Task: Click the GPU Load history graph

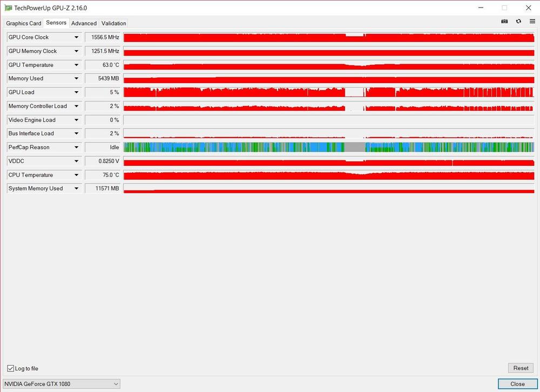Action: 328,92
